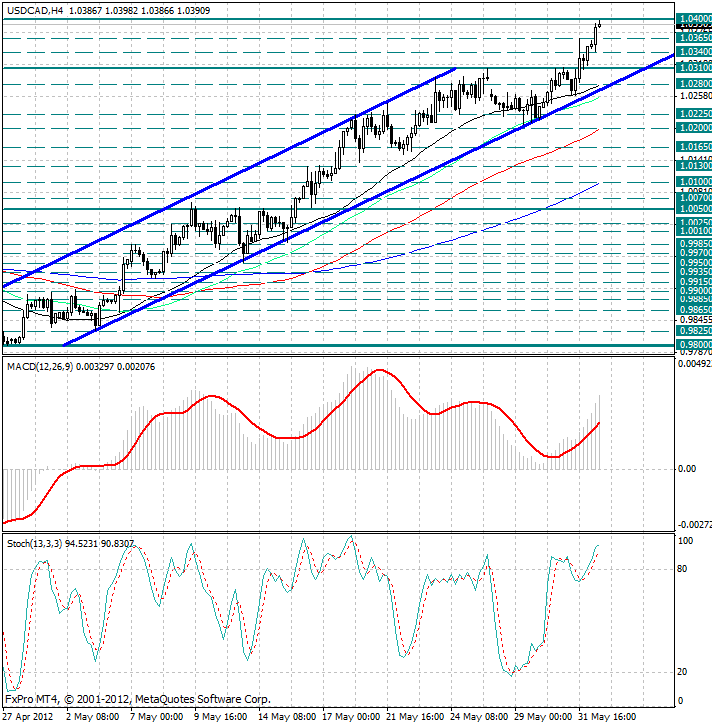Click the 17 May 00:00 date label

[x=351, y=717]
